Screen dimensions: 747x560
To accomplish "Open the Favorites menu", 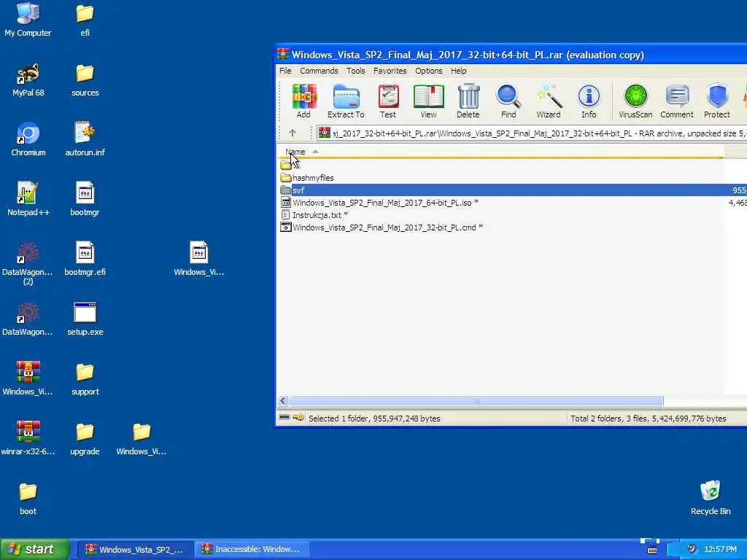I will [x=390, y=71].
